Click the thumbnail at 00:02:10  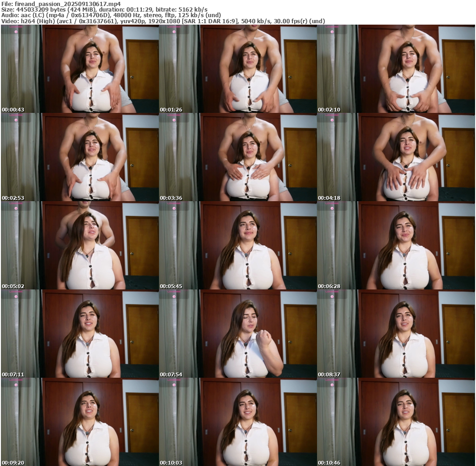click(396, 69)
